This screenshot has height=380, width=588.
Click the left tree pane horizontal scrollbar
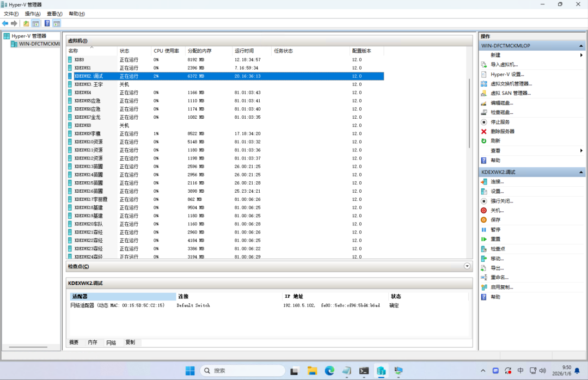click(x=28, y=347)
